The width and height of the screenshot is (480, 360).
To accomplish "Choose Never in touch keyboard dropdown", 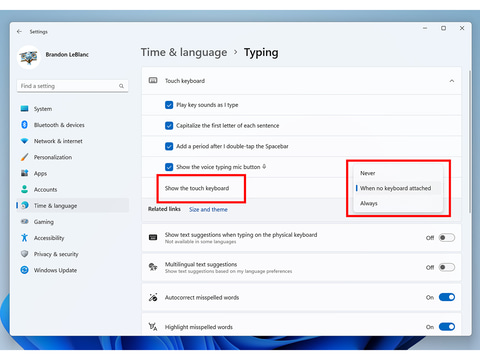I will [x=398, y=173].
